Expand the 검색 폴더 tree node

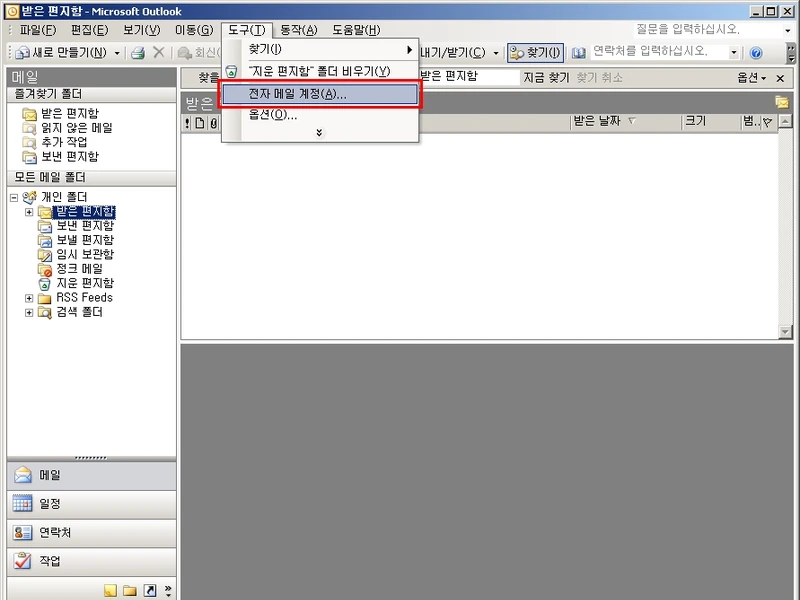(x=29, y=313)
